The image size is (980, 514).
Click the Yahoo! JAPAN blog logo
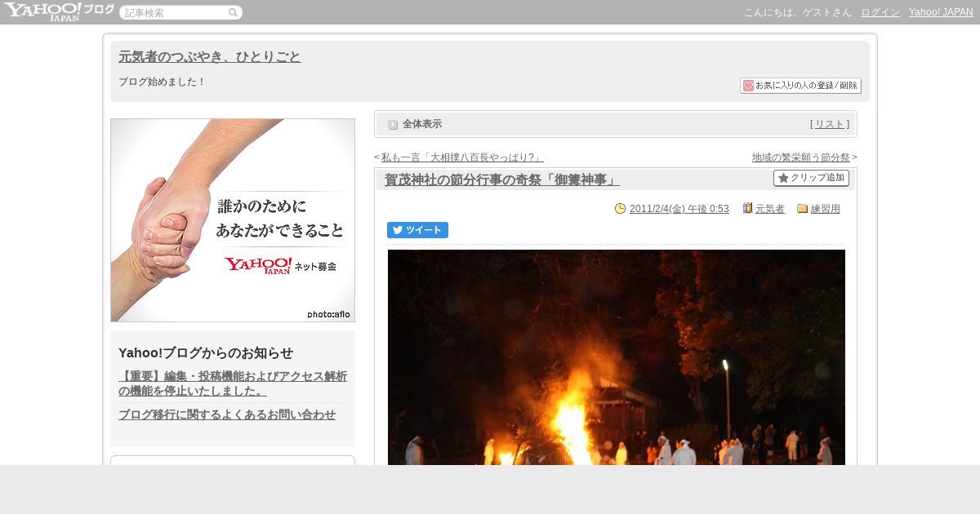click(59, 11)
